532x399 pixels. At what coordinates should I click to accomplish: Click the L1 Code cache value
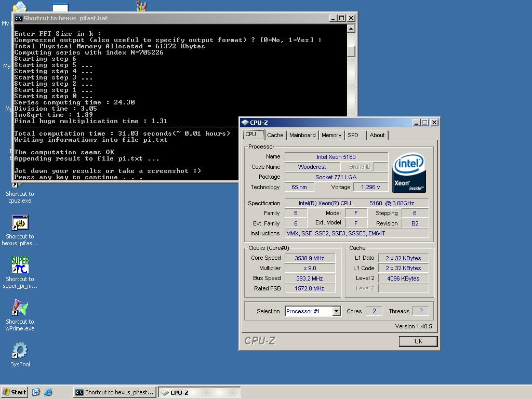tap(403, 268)
